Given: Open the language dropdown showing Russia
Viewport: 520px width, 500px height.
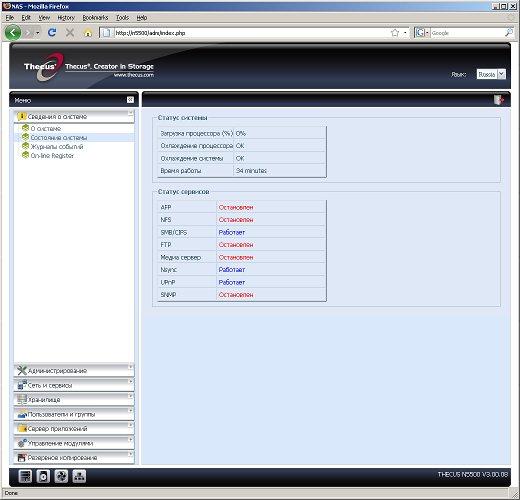Looking at the screenshot, I should (x=491, y=74).
